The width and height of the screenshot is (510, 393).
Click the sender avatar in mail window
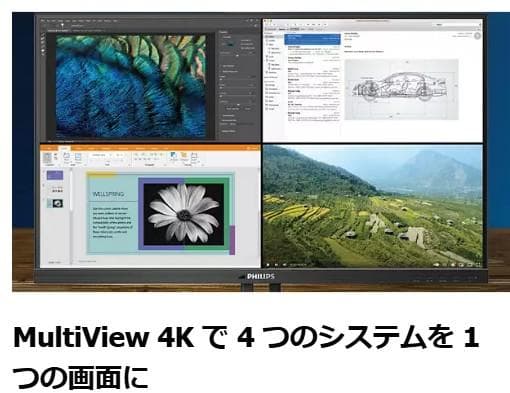pos(477,36)
